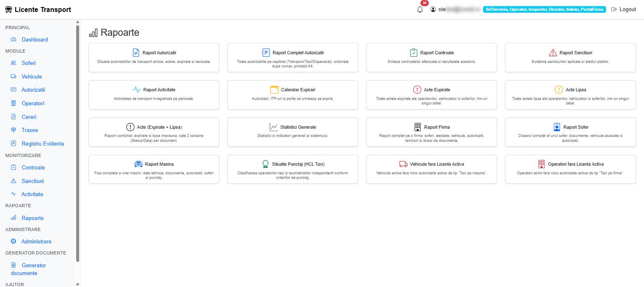Image resolution: width=644 pixels, height=287 pixels.
Task: Log out using the Logout link
Action: (623, 9)
